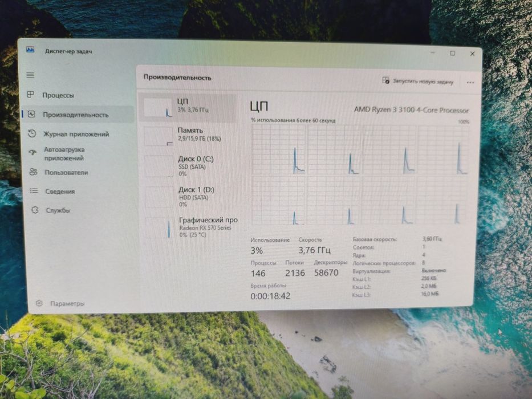Click the Диск 1 mini graph thumbnail
The width and height of the screenshot is (532, 399).
pos(160,197)
